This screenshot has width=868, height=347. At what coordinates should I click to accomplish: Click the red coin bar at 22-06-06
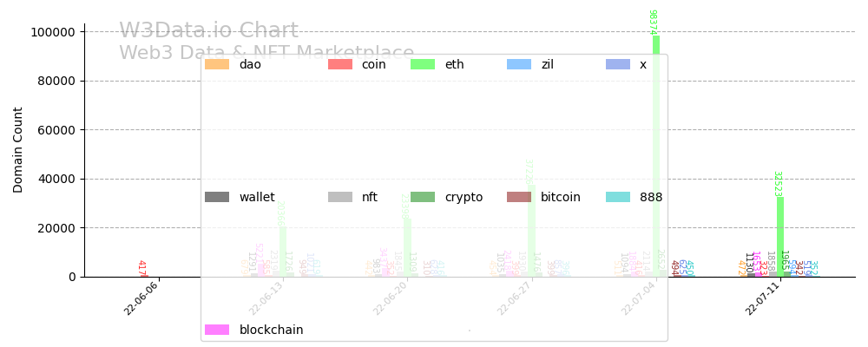[x=146, y=276]
